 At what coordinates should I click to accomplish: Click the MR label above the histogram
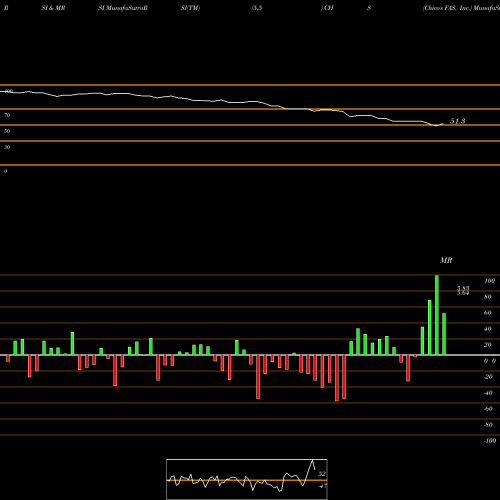tap(446, 260)
